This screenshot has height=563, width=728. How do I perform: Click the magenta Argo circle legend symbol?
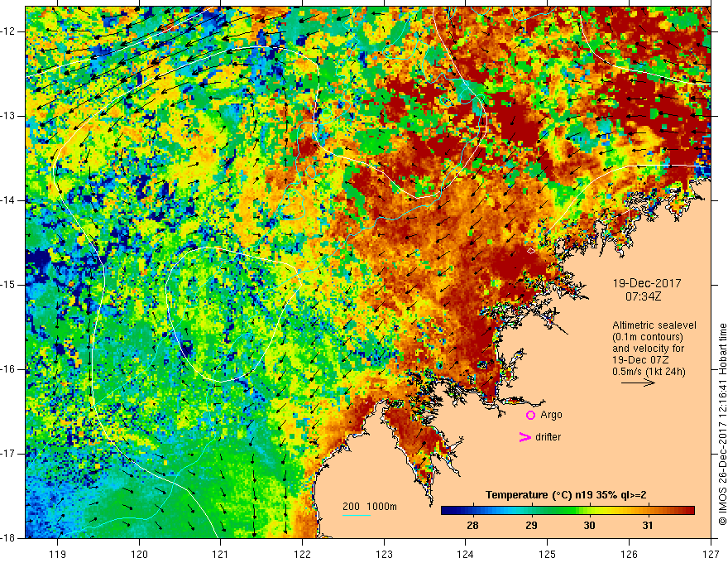(x=530, y=415)
